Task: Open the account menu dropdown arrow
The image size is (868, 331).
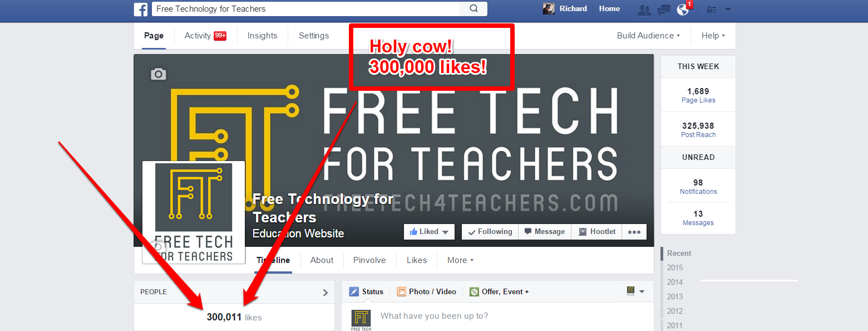Action: click(728, 9)
